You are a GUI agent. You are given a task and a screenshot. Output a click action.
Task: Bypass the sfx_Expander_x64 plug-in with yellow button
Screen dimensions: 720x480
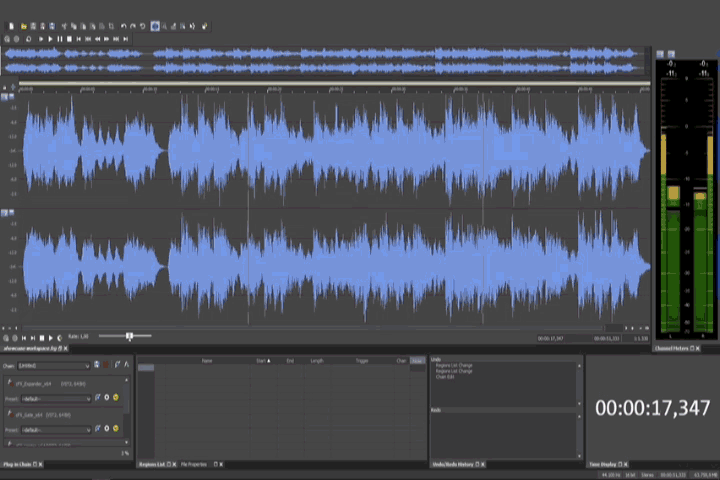point(115,397)
